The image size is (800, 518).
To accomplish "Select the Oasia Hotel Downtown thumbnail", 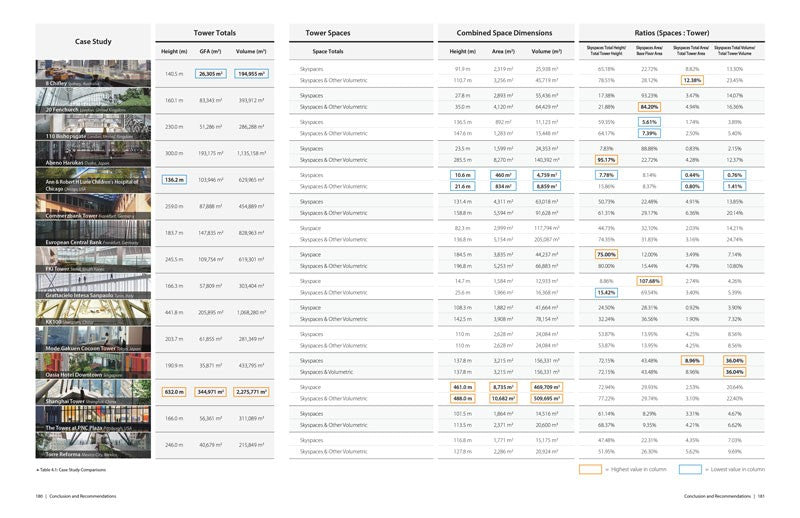I will [x=93, y=366].
